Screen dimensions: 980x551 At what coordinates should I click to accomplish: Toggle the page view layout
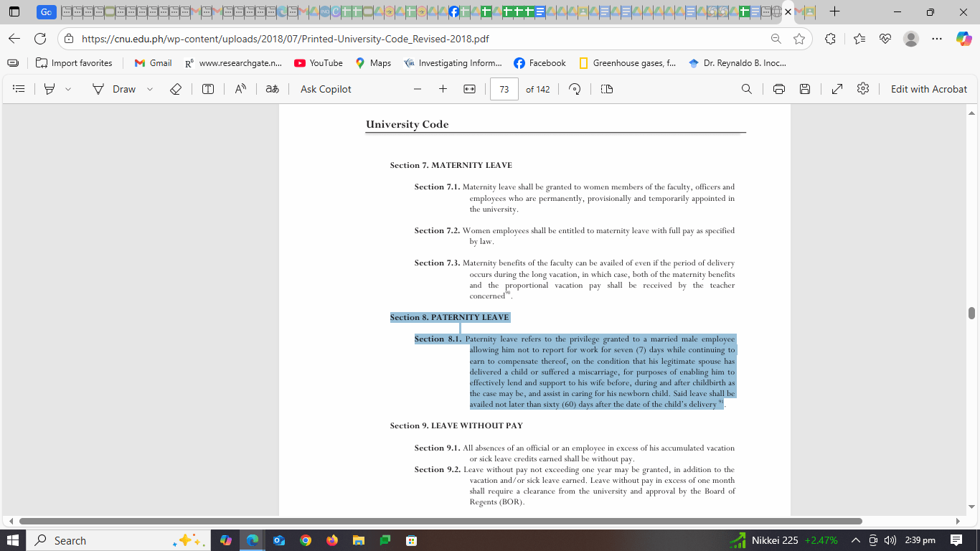[607, 89]
